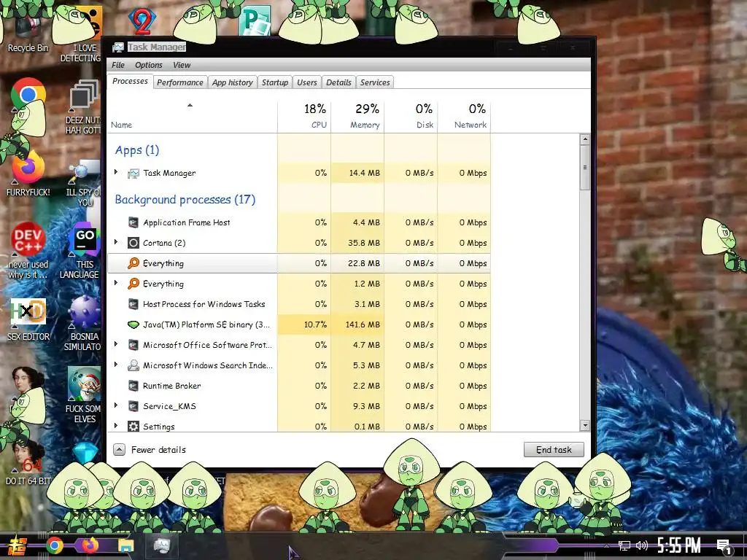The image size is (747, 560).
Task: Switch to the App history tab
Action: point(233,82)
